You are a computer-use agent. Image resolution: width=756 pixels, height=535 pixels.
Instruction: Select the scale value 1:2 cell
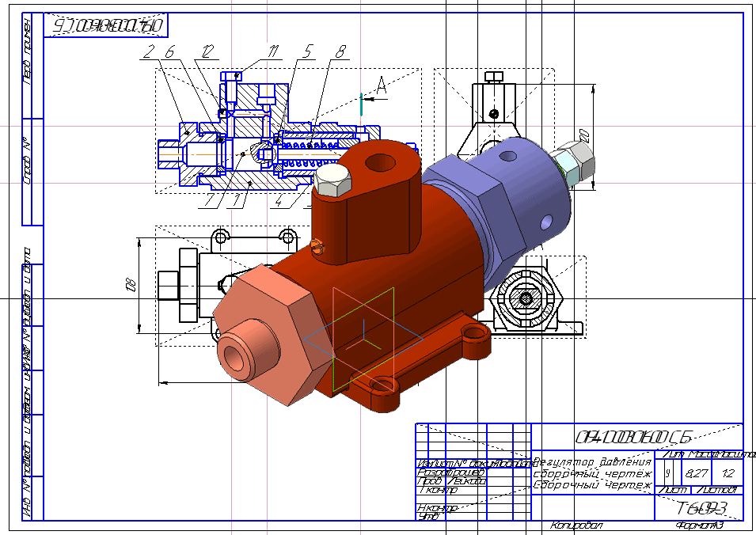click(x=728, y=474)
